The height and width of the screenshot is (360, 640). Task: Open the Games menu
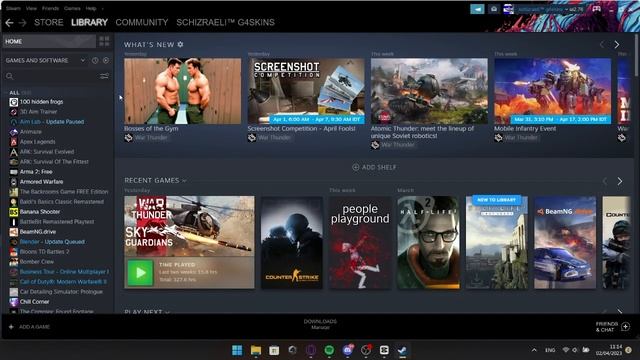(x=72, y=8)
